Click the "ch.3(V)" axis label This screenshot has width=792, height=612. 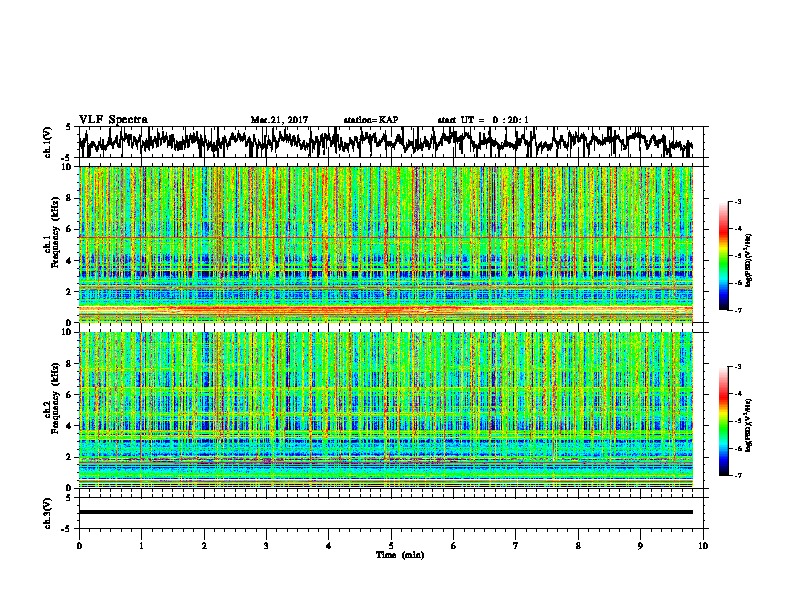coord(48,514)
